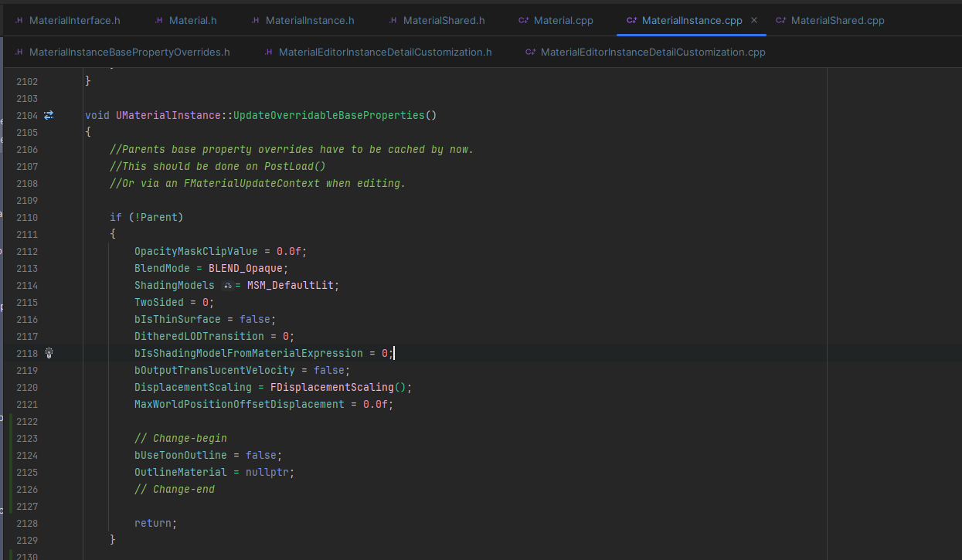The width and height of the screenshot is (962, 560).
Task: Click the header icon on MaterialShared.h tab
Action: (x=393, y=20)
